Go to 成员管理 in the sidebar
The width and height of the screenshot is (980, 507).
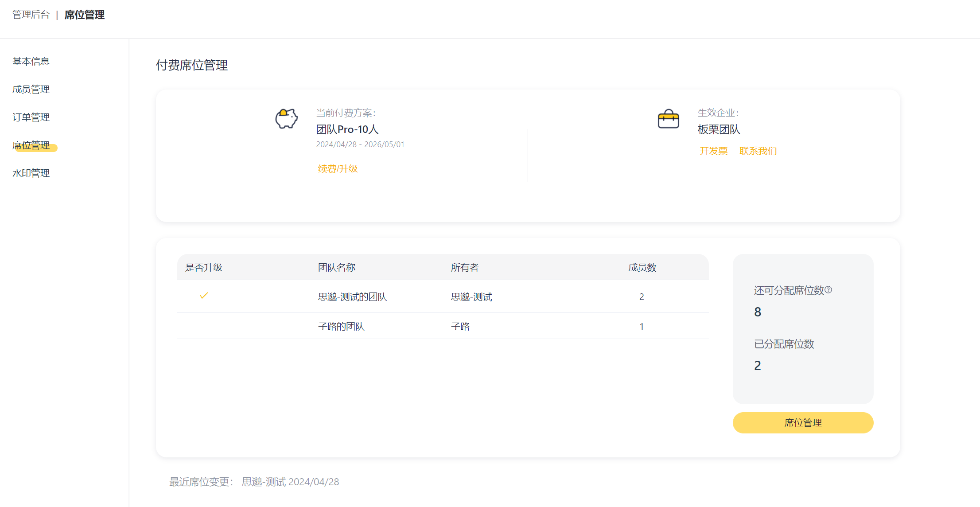tap(31, 90)
